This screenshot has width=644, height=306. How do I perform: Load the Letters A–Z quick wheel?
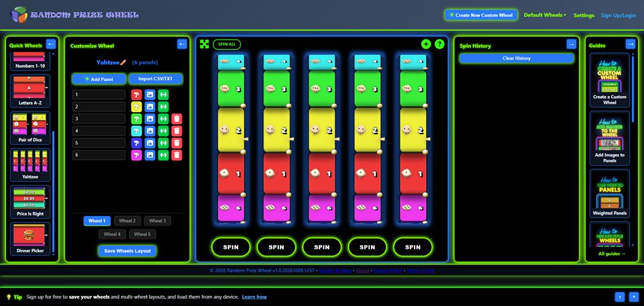[30, 91]
